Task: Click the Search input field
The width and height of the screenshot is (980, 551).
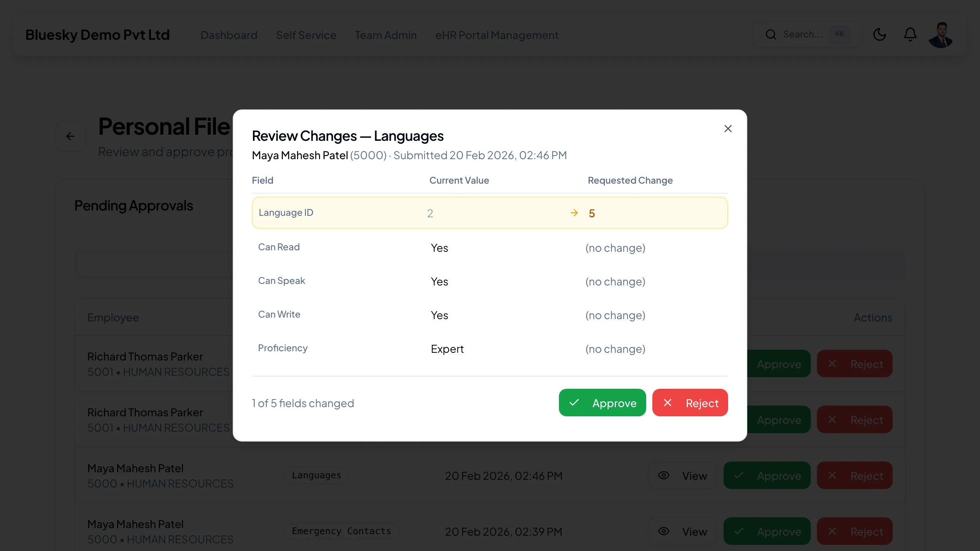Action: pyautogui.click(x=807, y=34)
